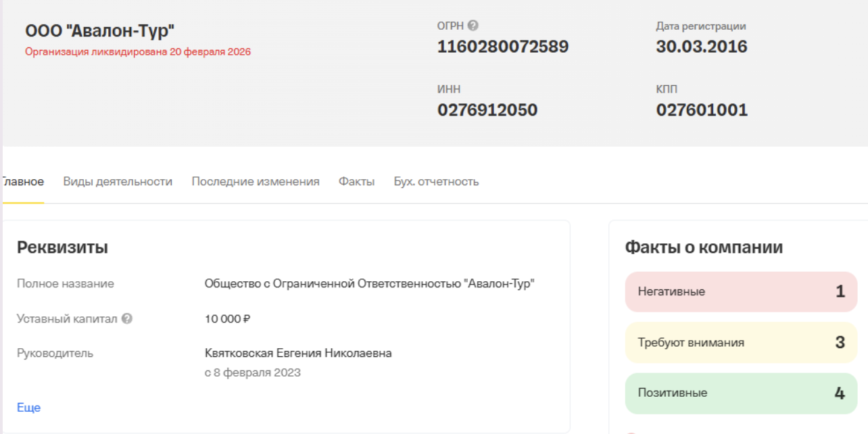This screenshot has width=868, height=434.
Task: Click the ИНН number 0276912050
Action: 487,110
